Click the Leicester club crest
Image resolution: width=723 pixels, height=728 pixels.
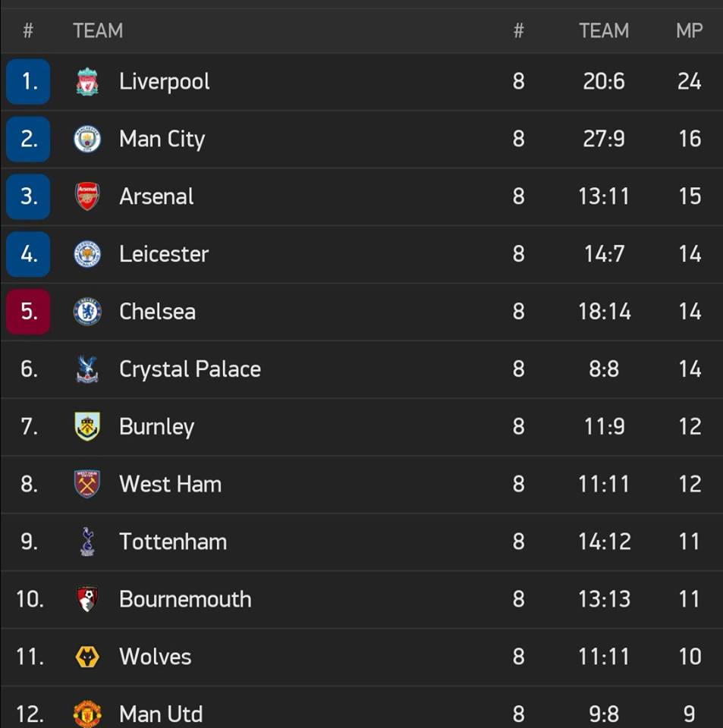(x=87, y=254)
